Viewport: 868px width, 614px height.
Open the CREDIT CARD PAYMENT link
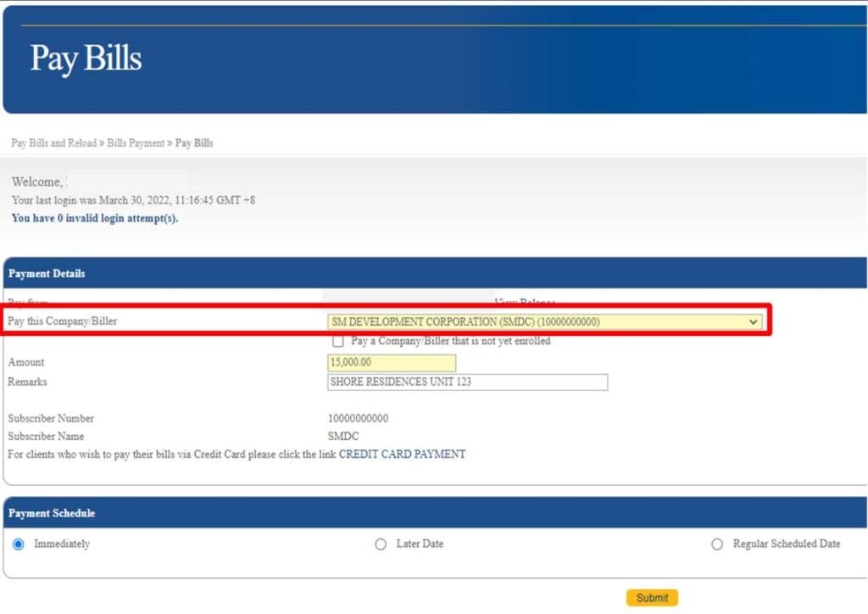401,454
